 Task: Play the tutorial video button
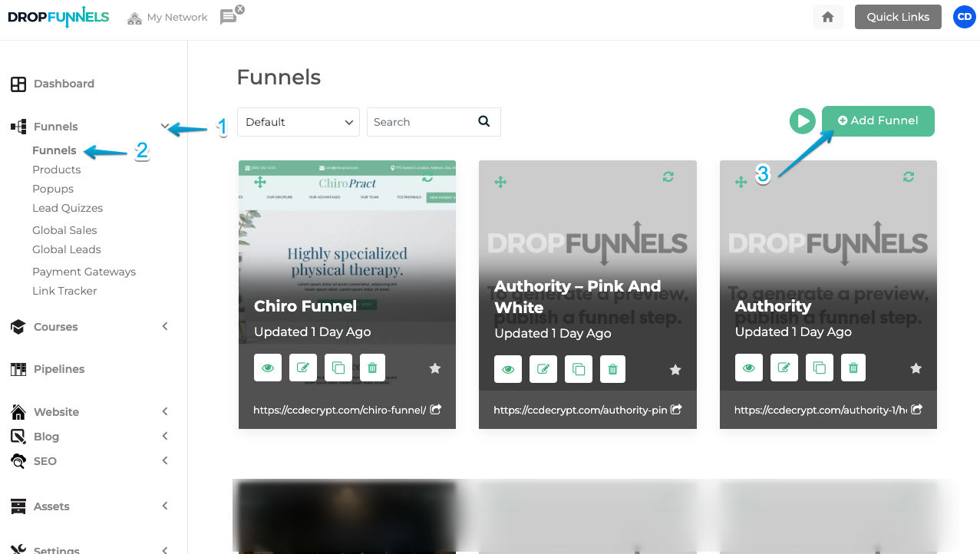tap(803, 121)
